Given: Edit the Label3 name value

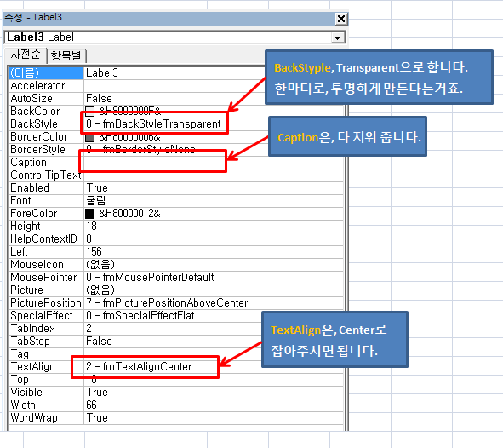Looking at the screenshot, I should click(102, 73).
